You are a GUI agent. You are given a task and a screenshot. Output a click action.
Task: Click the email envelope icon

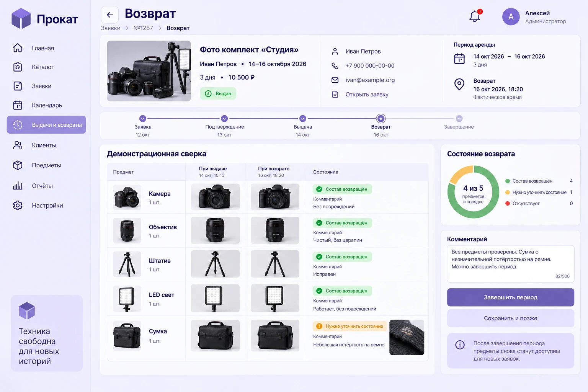coord(335,80)
